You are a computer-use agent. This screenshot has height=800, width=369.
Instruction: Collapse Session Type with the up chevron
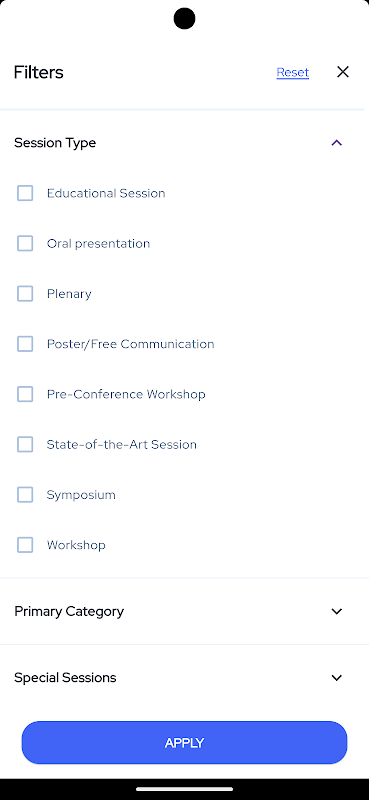tap(336, 143)
